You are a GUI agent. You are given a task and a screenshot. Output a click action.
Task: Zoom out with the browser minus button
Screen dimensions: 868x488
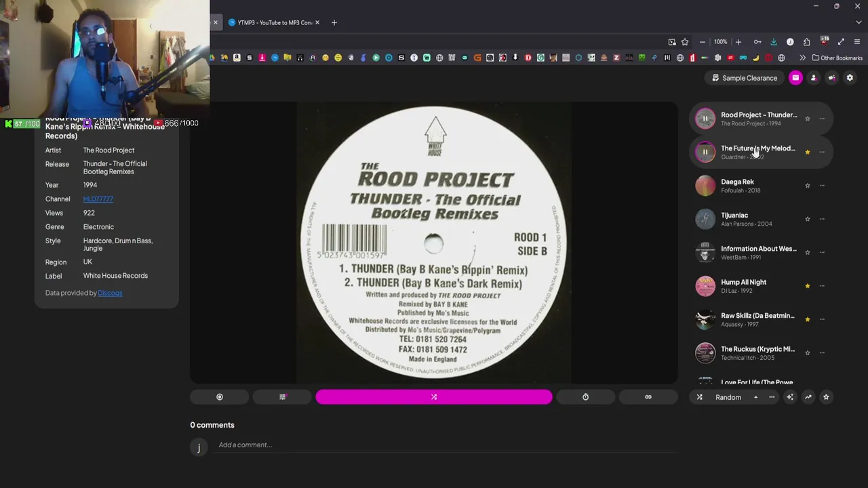pos(703,42)
